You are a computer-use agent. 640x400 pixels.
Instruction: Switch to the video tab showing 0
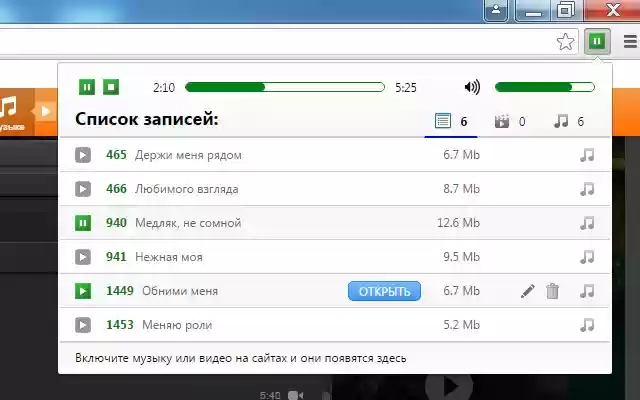point(510,121)
